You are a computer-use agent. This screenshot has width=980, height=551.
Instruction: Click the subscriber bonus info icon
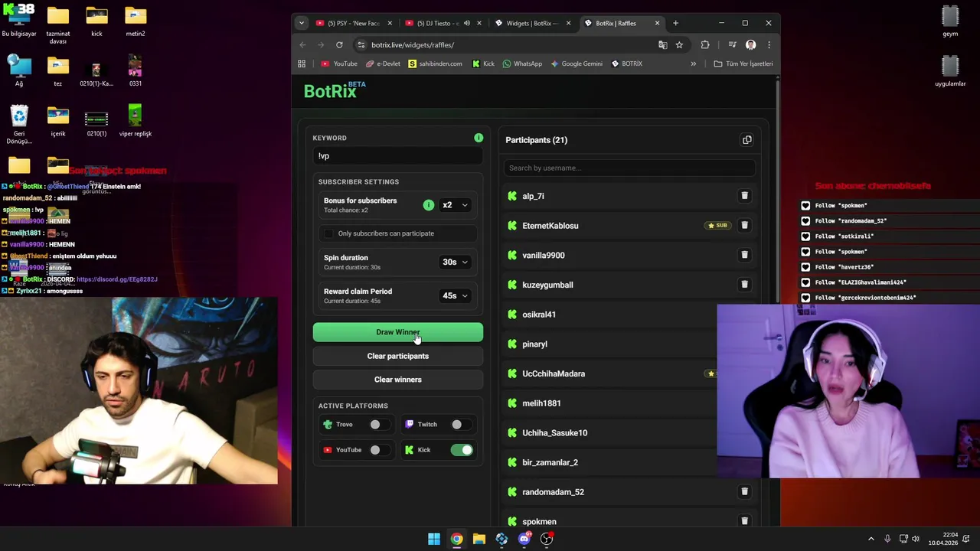(x=429, y=205)
